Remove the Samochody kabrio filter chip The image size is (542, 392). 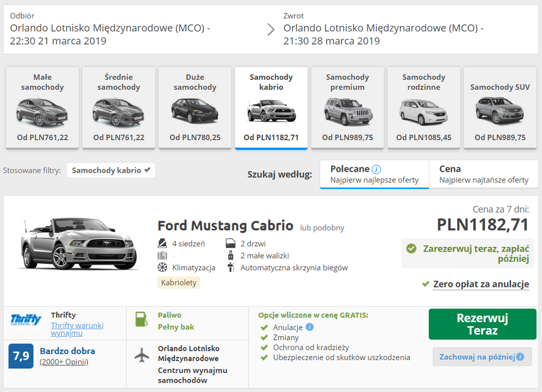tap(111, 170)
